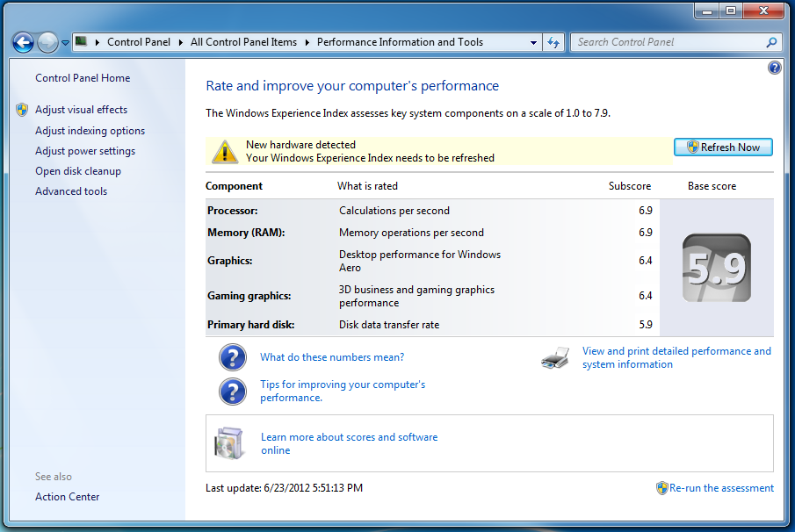The width and height of the screenshot is (795, 532).
Task: Click Primary hard disk subscore 5.9
Action: pyautogui.click(x=646, y=325)
